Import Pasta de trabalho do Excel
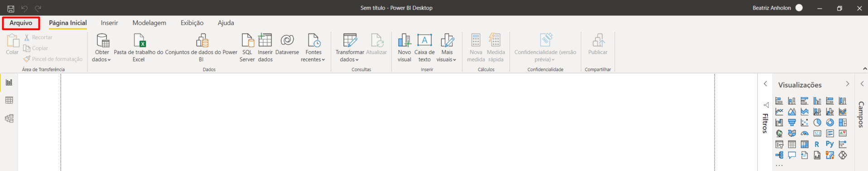Viewport: 868px width, 171px height. pyautogui.click(x=139, y=48)
